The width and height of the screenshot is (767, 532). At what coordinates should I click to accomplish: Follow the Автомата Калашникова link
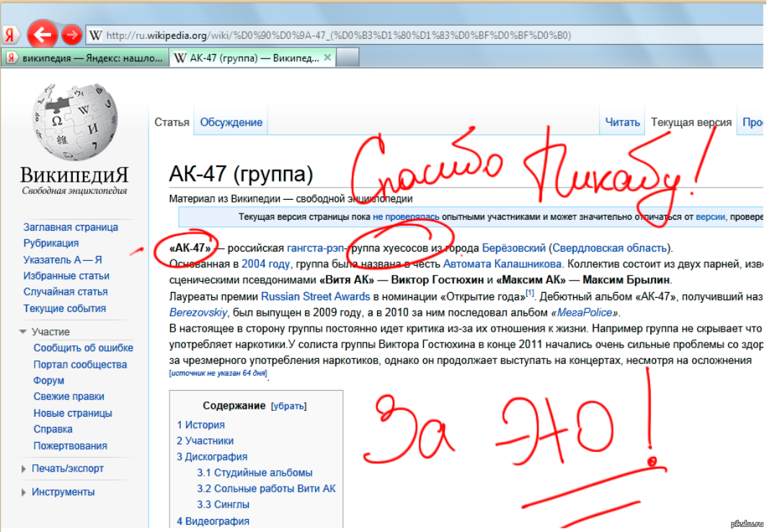502,264
